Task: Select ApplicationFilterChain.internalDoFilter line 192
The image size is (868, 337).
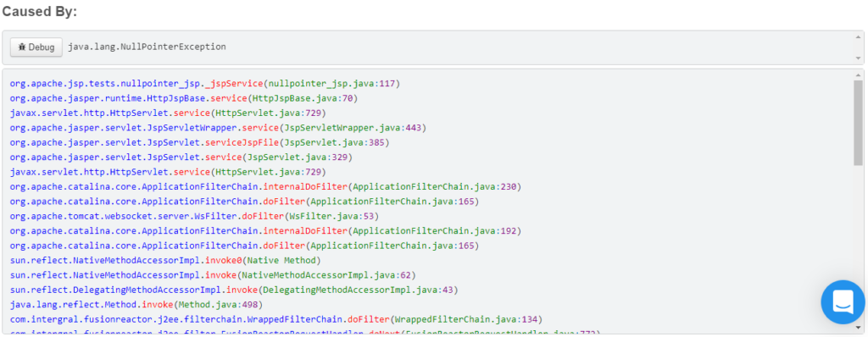Action: [265, 230]
